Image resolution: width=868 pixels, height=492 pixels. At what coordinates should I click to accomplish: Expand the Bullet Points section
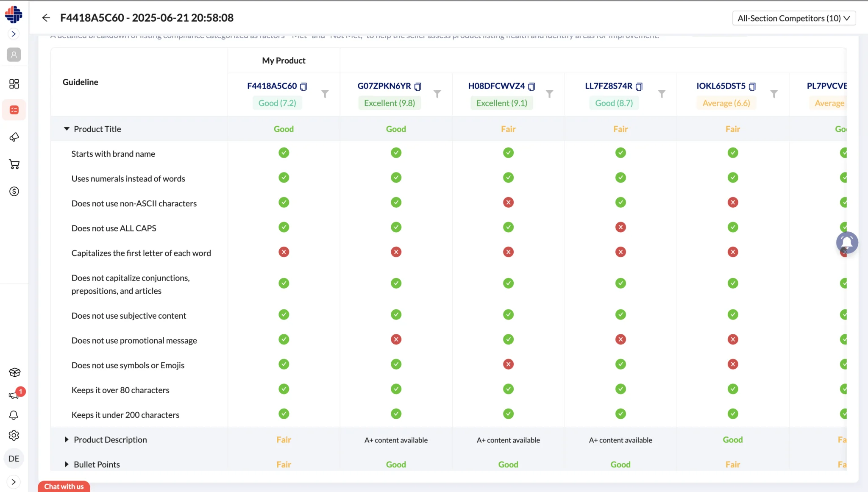point(67,464)
